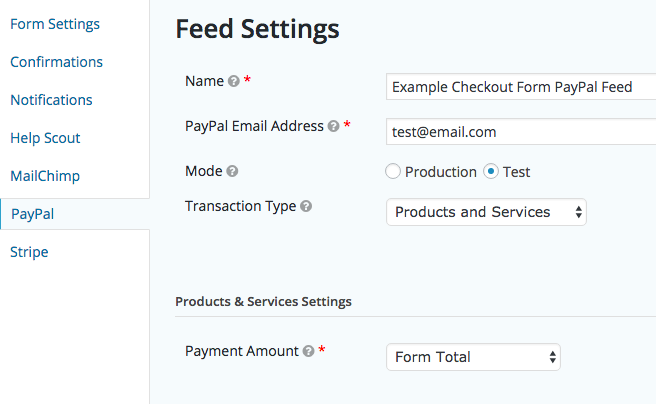
Task: Open the Mode help tooltip icon
Action: (x=232, y=171)
